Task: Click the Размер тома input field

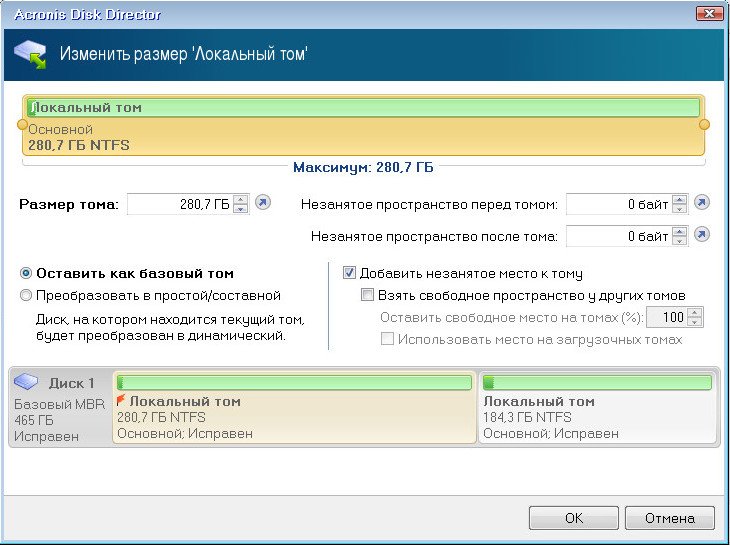Action: [180, 204]
